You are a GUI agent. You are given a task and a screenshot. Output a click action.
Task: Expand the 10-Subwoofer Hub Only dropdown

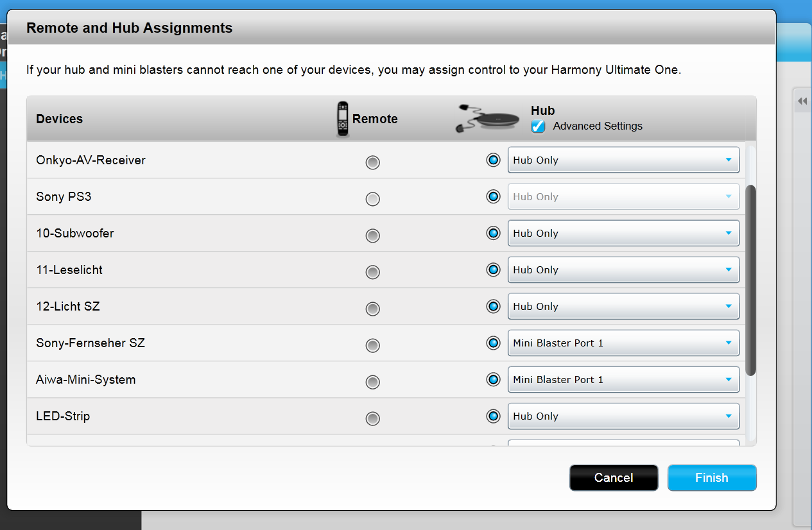click(x=623, y=234)
